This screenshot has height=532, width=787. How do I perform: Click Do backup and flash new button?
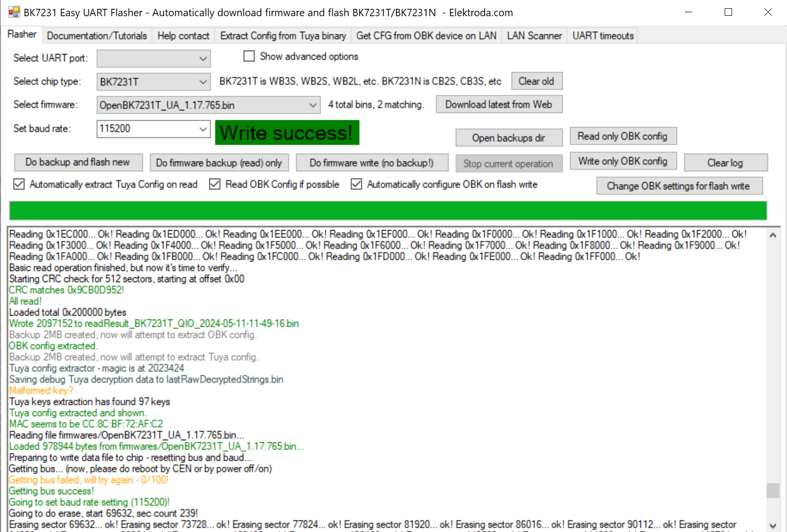point(78,162)
